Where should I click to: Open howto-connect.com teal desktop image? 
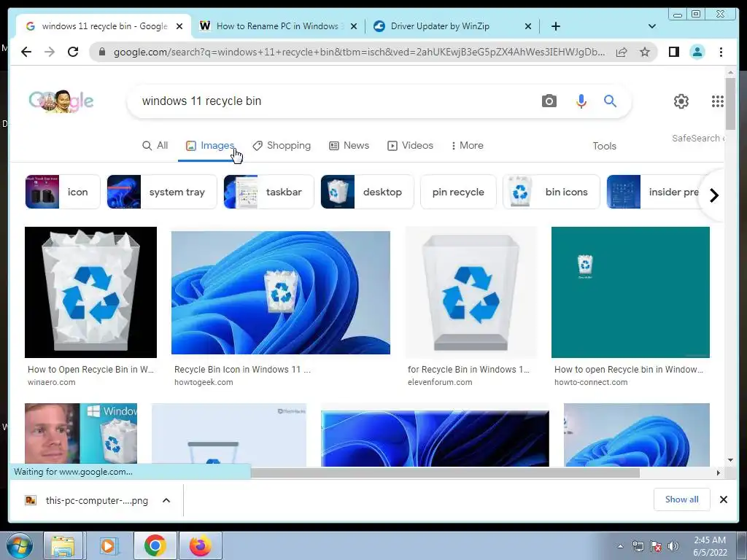point(630,292)
